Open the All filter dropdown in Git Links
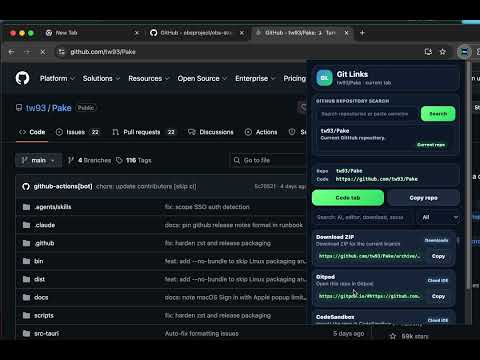The image size is (480, 360). (440, 217)
